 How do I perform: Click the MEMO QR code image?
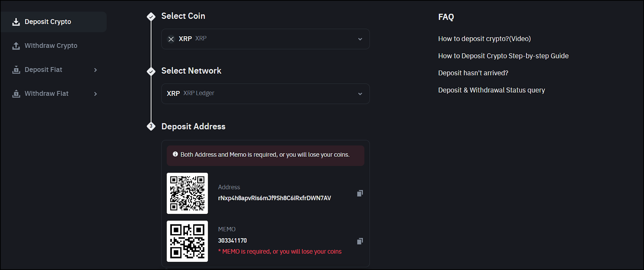pyautogui.click(x=187, y=241)
